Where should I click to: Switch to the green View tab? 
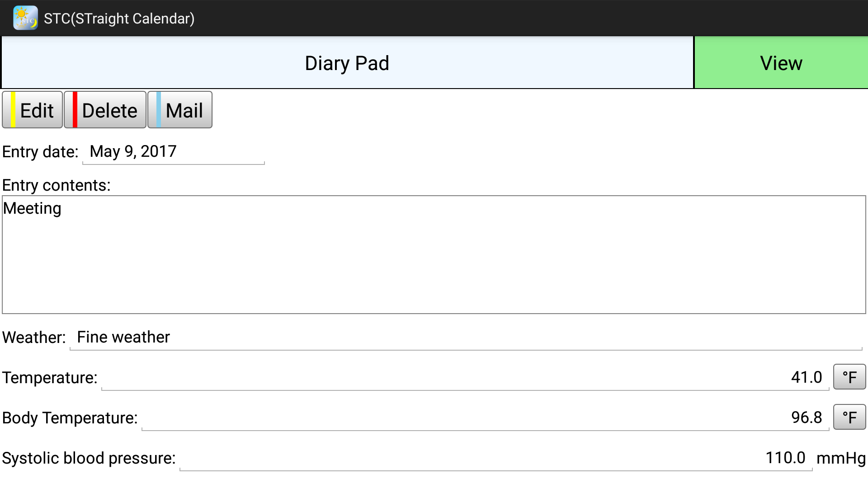point(781,63)
